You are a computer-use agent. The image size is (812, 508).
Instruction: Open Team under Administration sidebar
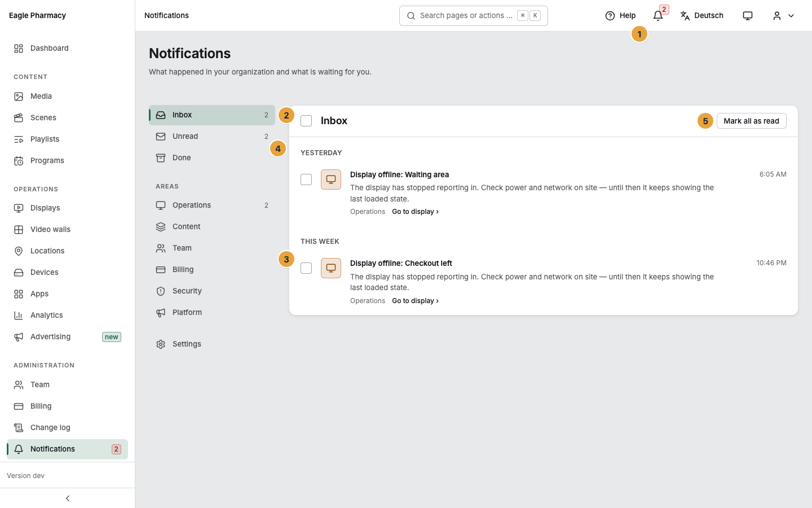[x=67, y=385]
